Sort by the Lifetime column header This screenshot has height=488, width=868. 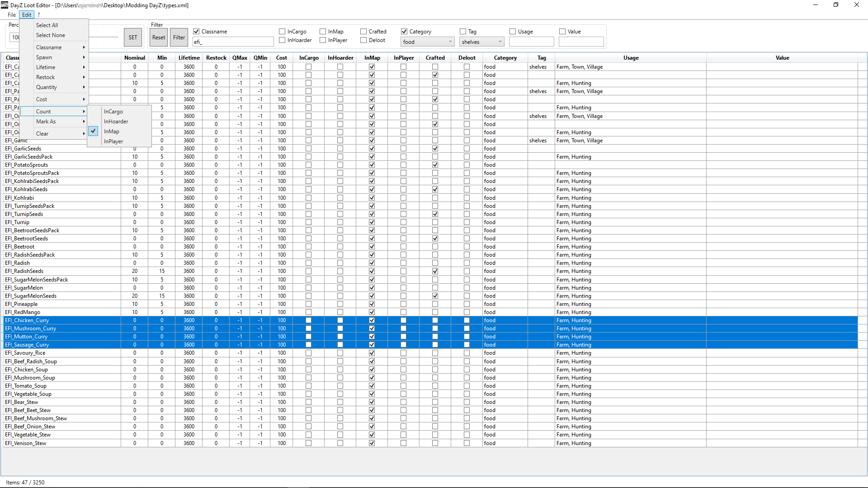tap(189, 58)
